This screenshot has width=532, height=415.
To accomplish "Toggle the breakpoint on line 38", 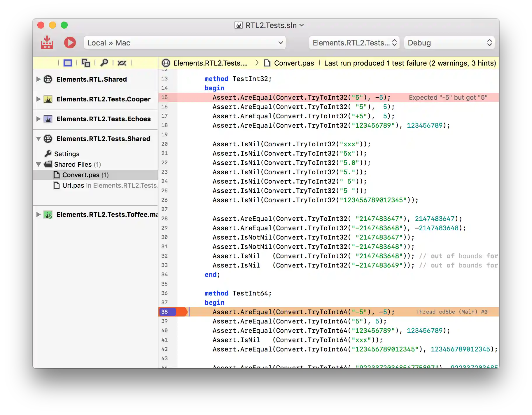I will click(167, 312).
